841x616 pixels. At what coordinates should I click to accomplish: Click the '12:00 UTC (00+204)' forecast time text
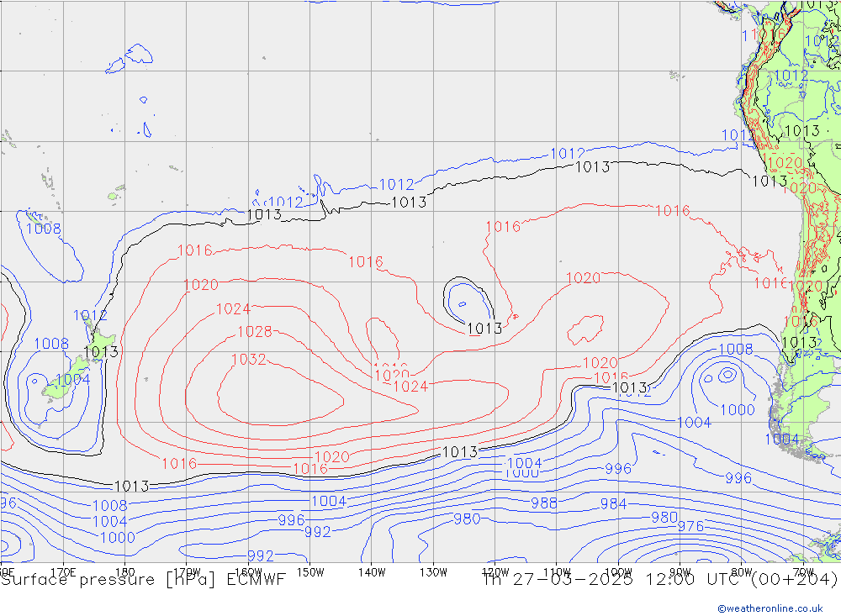[742, 580]
